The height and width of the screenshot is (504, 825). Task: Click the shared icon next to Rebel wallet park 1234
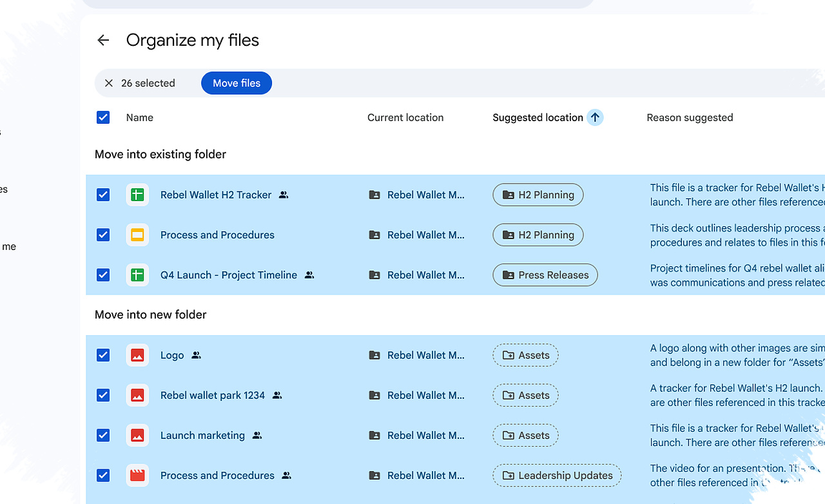pos(277,395)
